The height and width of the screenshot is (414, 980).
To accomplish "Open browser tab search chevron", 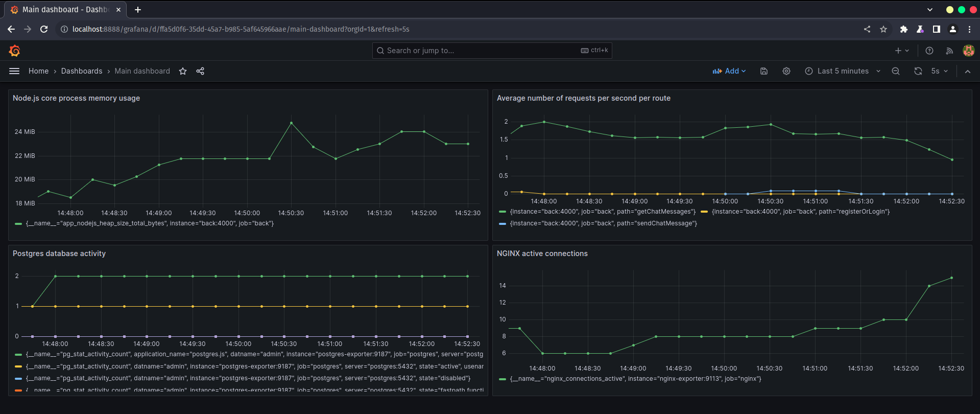I will click(x=930, y=10).
